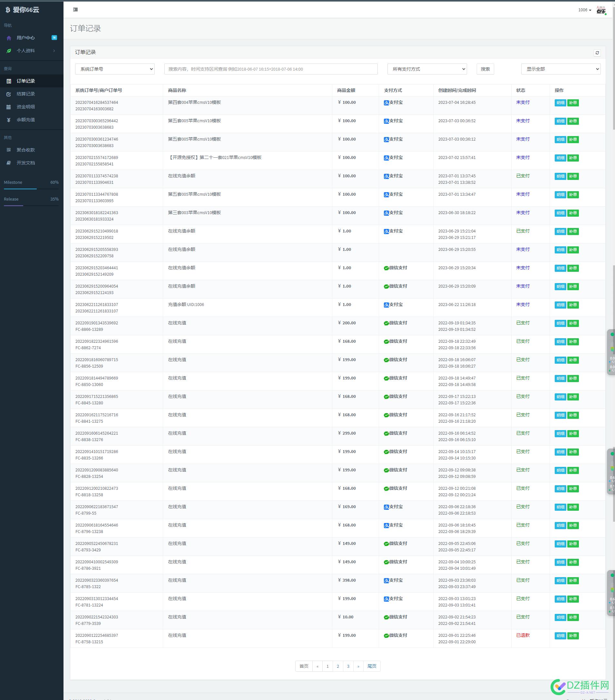Click the leaf icon beside 个人资料

pyautogui.click(x=9, y=51)
